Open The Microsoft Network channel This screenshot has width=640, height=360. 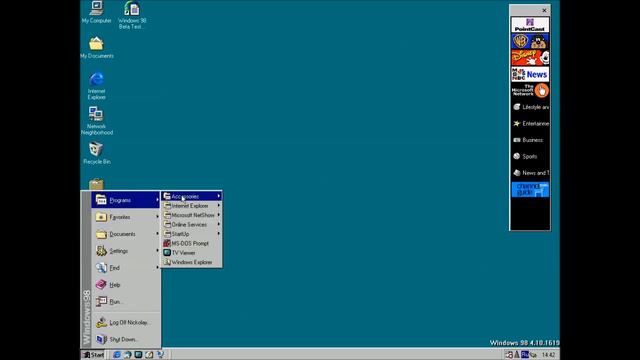(530, 91)
